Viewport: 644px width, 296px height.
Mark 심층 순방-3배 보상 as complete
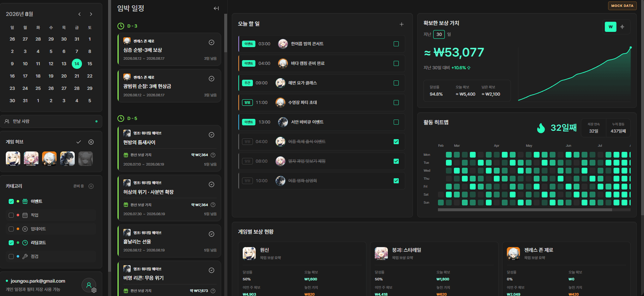211,42
